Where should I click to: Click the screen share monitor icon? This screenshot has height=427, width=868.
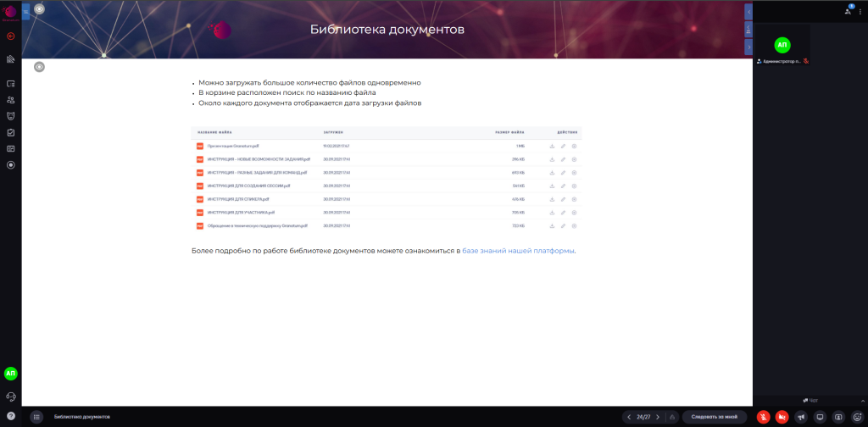click(821, 417)
